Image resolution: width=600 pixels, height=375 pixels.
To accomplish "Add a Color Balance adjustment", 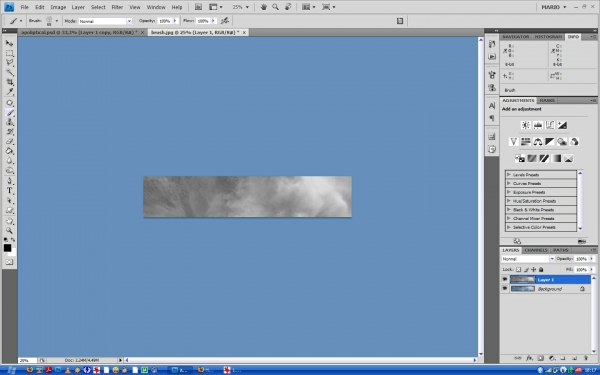I will pos(538,142).
